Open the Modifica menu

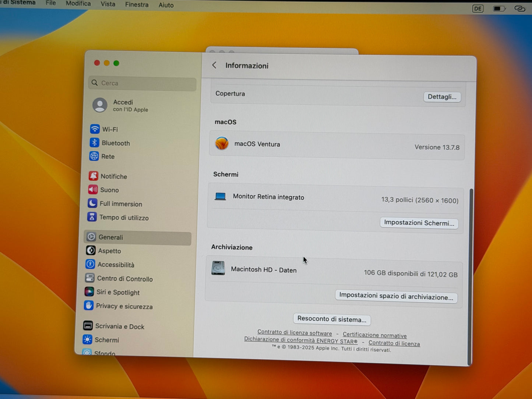78,4
